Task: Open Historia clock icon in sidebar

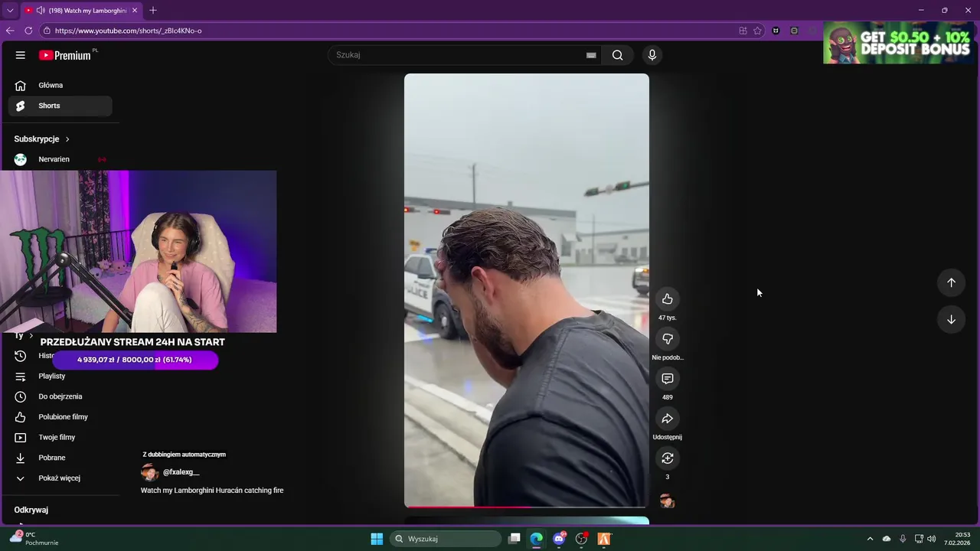Action: tap(21, 356)
